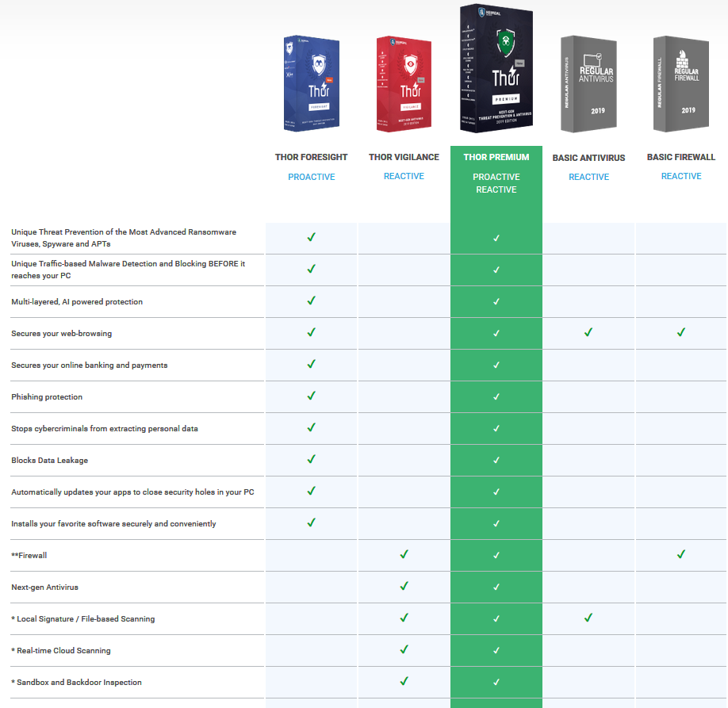The width and height of the screenshot is (728, 708).
Task: Click the BASIC FIREWALL column heading
Action: [681, 157]
